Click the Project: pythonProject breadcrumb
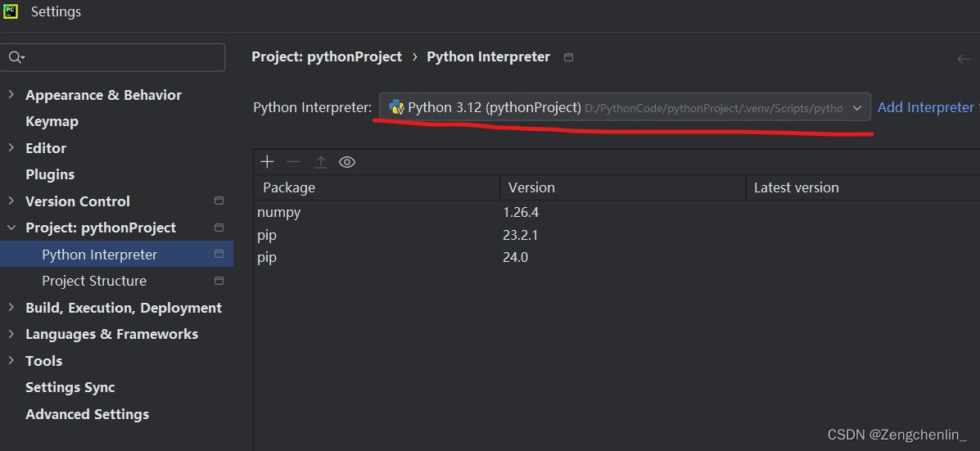980x451 pixels. pos(327,56)
